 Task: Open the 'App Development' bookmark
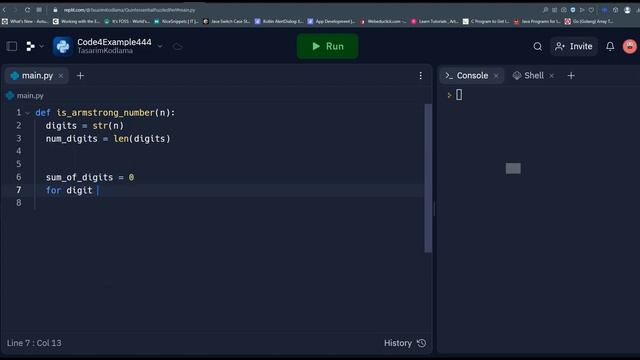(331, 21)
